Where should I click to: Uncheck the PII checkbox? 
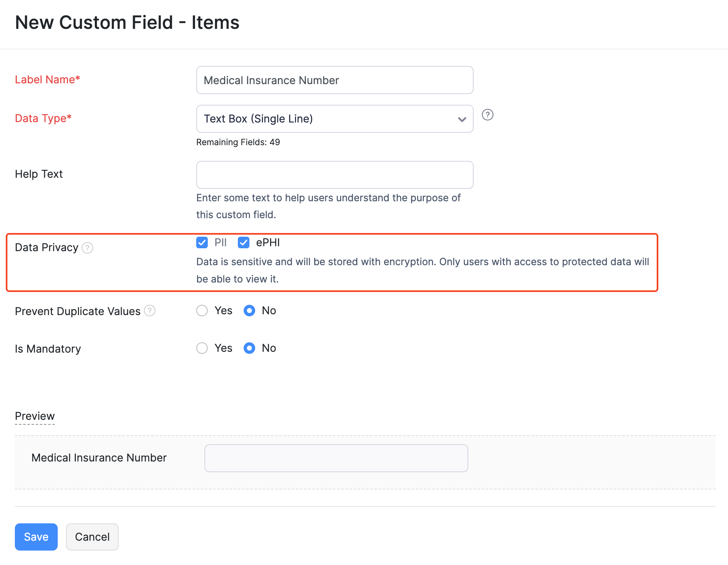(202, 242)
